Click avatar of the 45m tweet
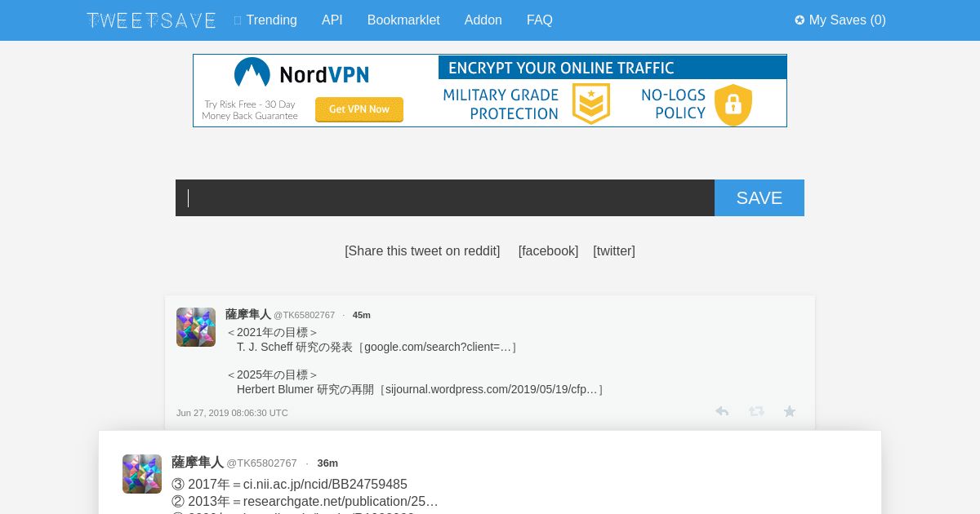This screenshot has height=514, width=980. click(196, 327)
